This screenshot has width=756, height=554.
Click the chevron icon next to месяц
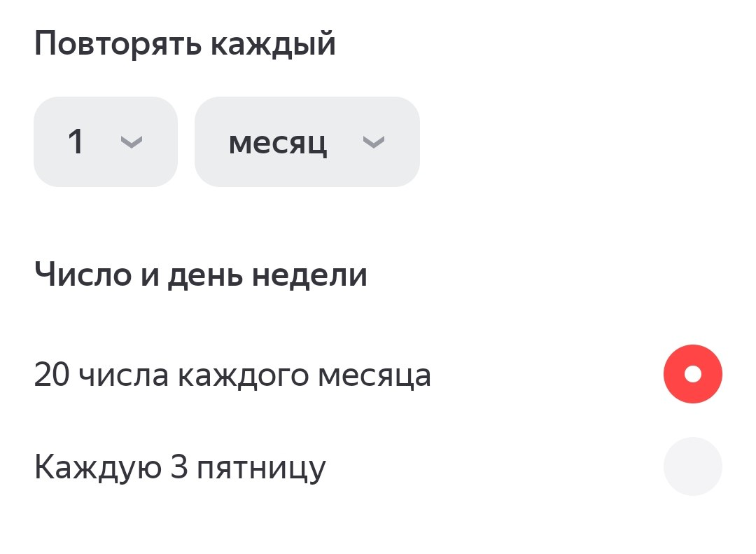coord(374,142)
